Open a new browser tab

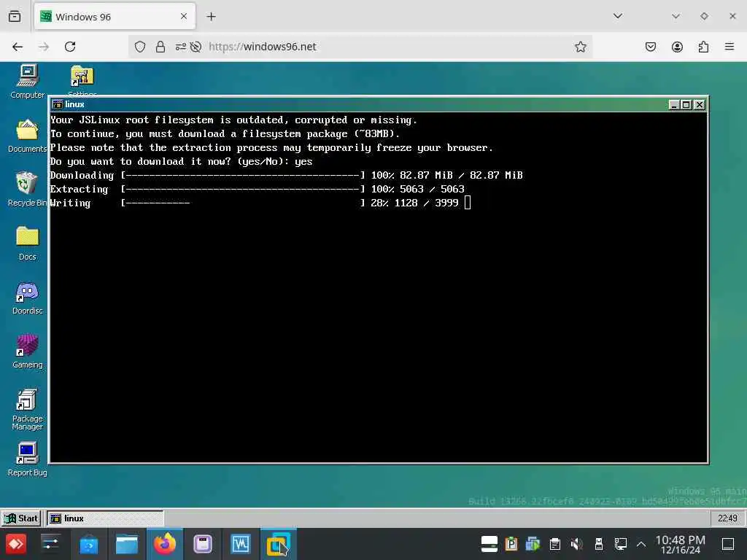tap(211, 17)
